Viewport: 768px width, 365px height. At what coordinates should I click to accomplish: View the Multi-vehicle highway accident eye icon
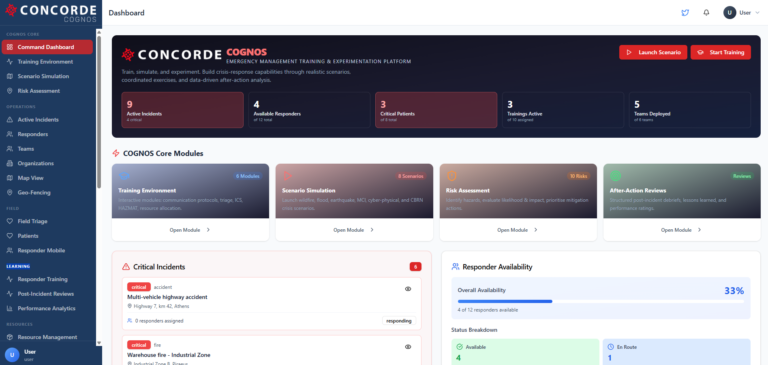[408, 289]
